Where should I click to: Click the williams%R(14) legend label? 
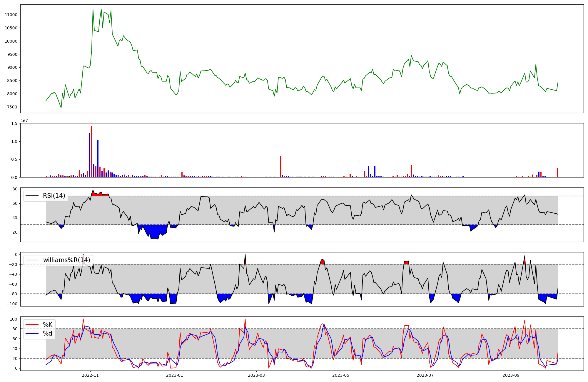pos(66,260)
